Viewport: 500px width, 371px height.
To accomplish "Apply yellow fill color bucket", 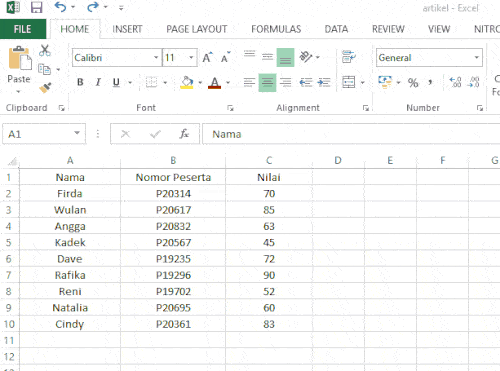I will point(187,82).
